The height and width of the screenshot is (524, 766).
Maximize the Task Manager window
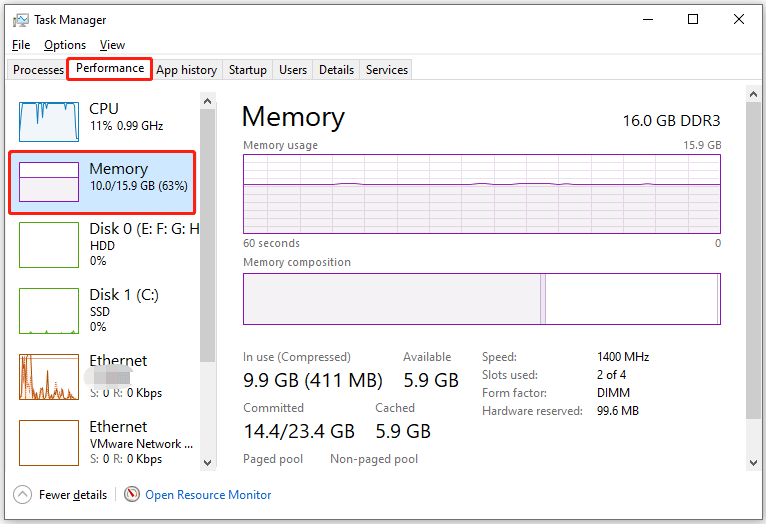click(x=693, y=20)
